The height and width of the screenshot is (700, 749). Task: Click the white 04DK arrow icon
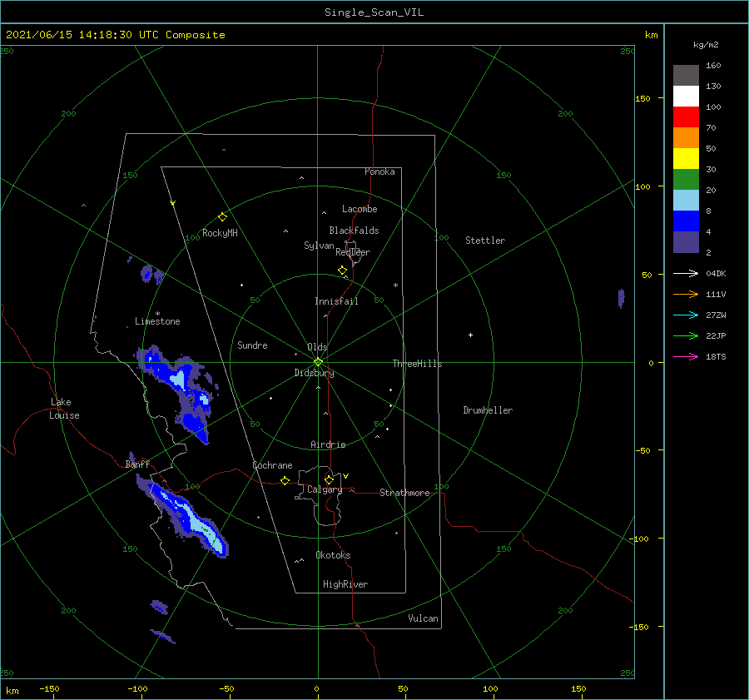(686, 273)
